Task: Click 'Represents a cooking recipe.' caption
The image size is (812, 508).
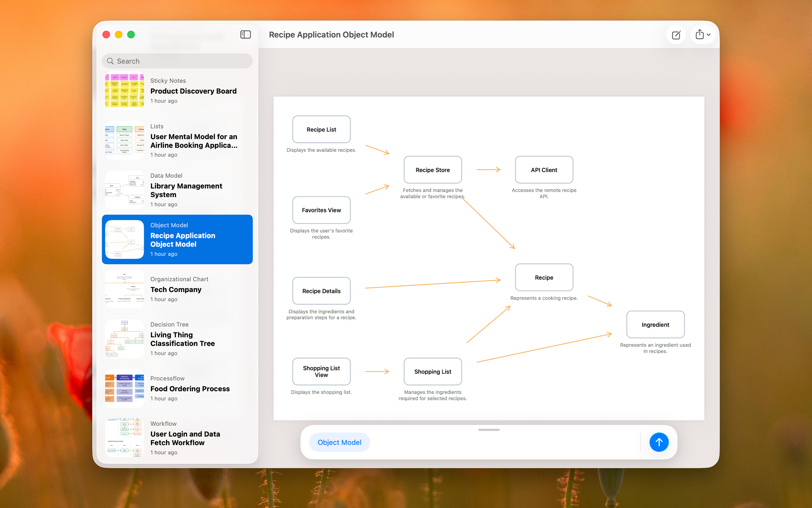Action: [x=544, y=298]
